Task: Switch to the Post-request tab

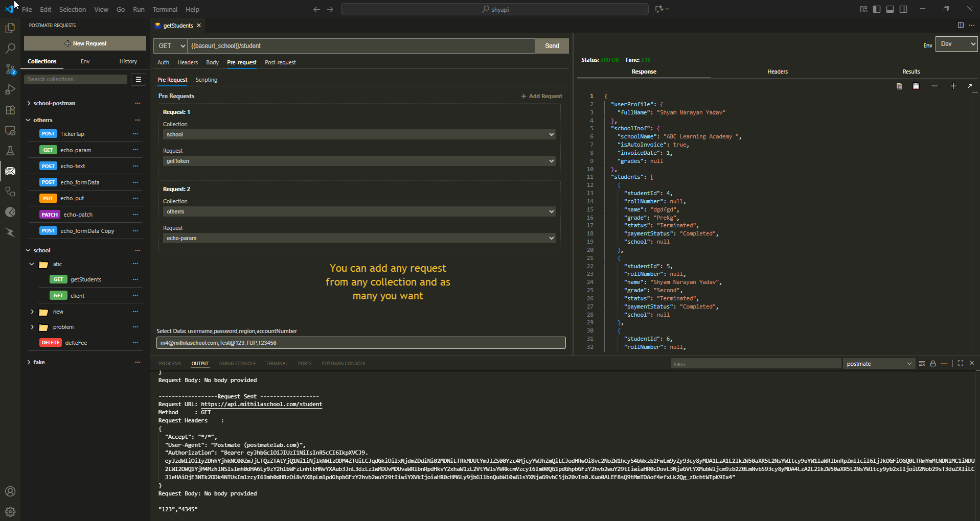Action: click(x=280, y=62)
